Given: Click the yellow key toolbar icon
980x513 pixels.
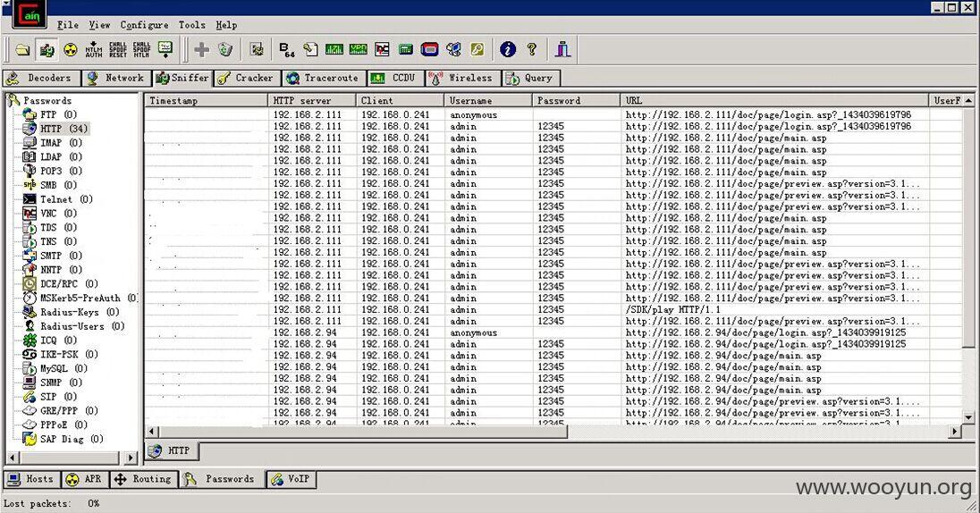Looking at the screenshot, I should (477, 49).
